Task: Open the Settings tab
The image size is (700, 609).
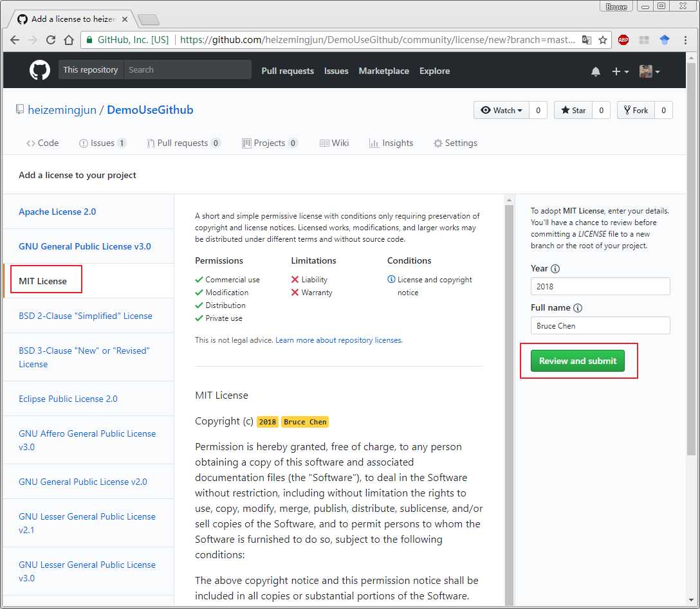Action: click(x=456, y=143)
